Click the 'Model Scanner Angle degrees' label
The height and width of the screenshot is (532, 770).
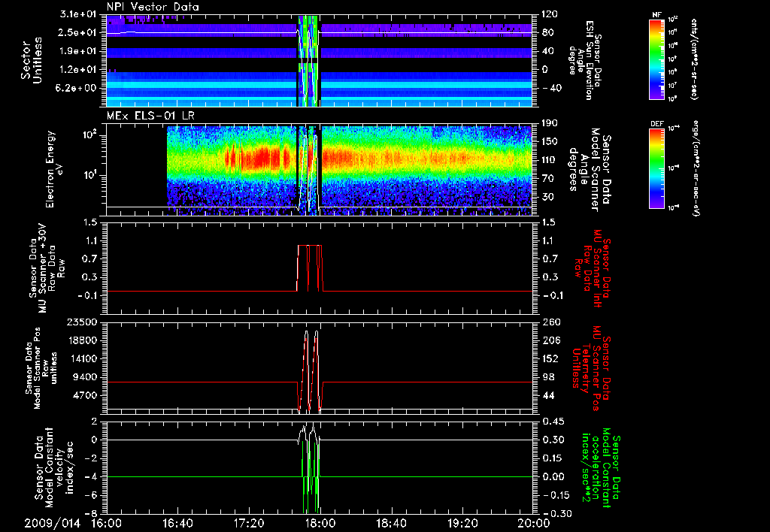(x=590, y=170)
